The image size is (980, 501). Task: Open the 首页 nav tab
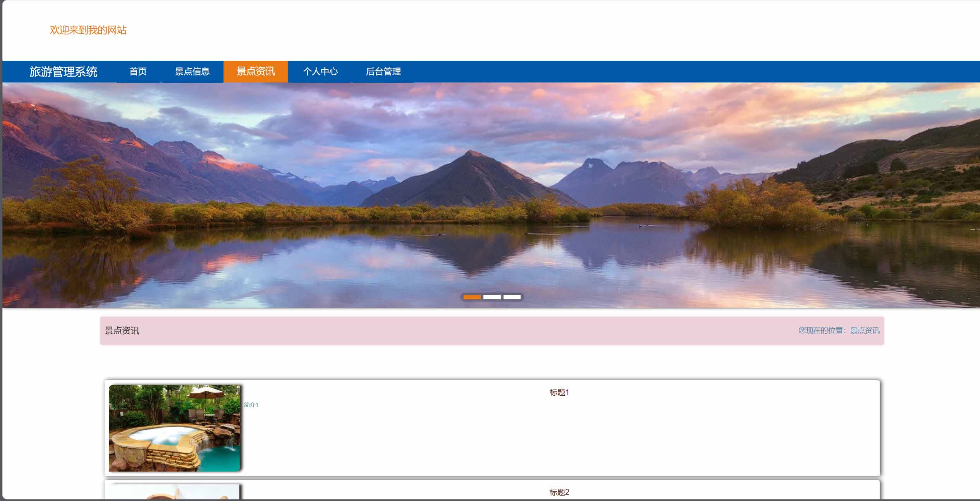coord(138,72)
